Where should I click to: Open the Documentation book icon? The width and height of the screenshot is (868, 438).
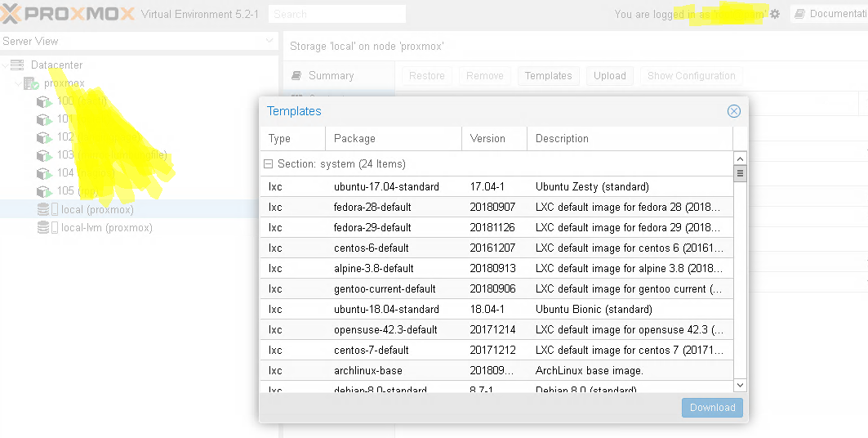pyautogui.click(x=799, y=14)
